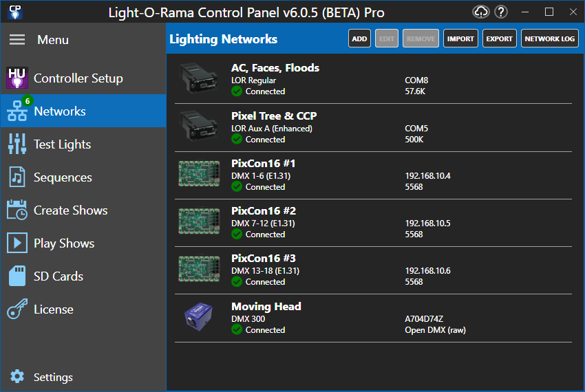
Task: Click the PixCon16 #2 board image
Action: 199,221
